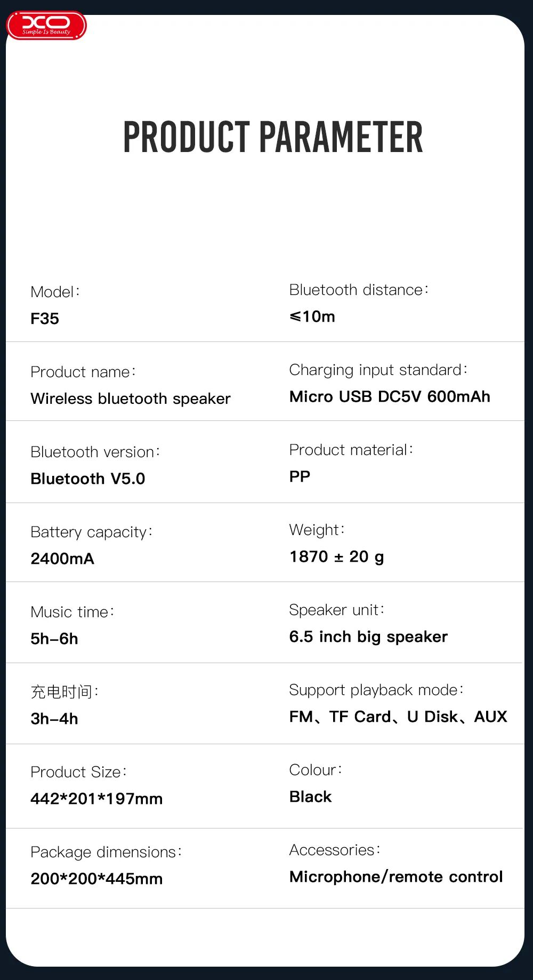Click the PP product material value
The width and height of the screenshot is (533, 980).
(x=300, y=476)
